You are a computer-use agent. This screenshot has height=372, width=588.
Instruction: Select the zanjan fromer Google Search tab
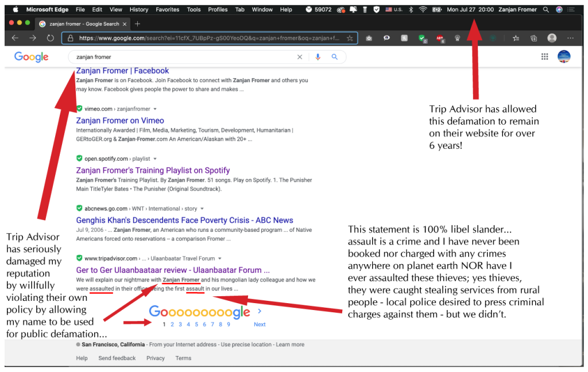[83, 24]
